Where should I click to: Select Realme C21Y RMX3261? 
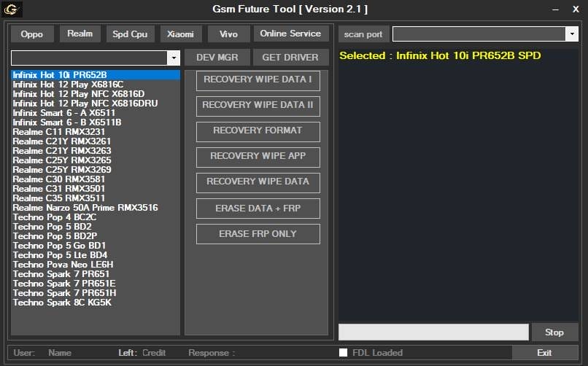pos(96,141)
